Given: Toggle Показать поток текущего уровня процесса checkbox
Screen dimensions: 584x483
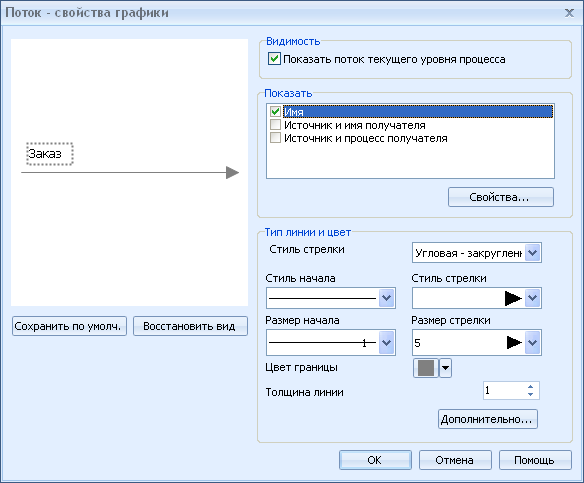Looking at the screenshot, I should point(274,59).
